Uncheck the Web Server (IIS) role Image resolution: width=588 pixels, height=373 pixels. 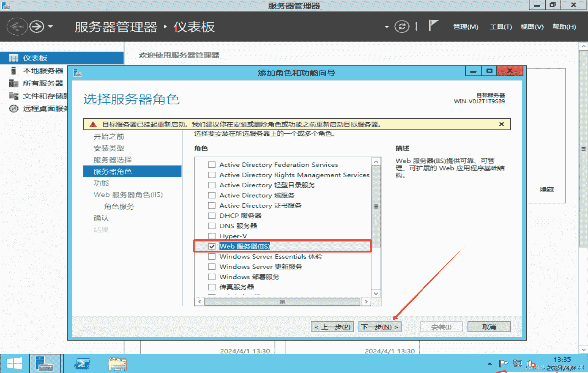click(212, 246)
